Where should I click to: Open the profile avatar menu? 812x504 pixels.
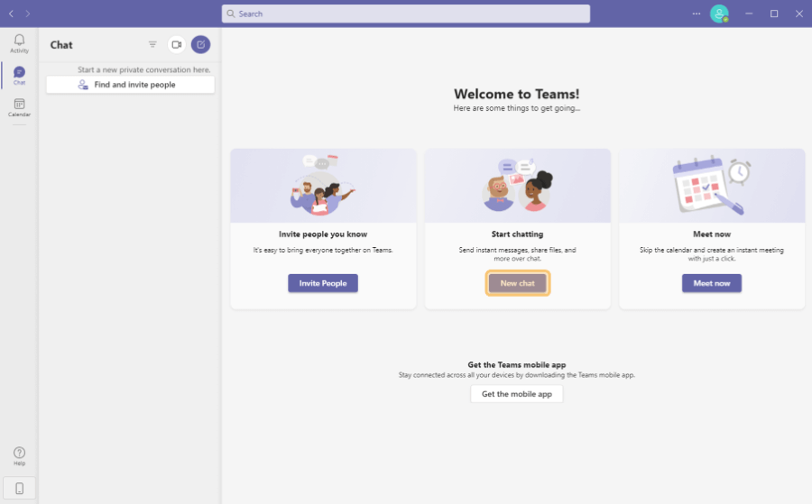719,14
